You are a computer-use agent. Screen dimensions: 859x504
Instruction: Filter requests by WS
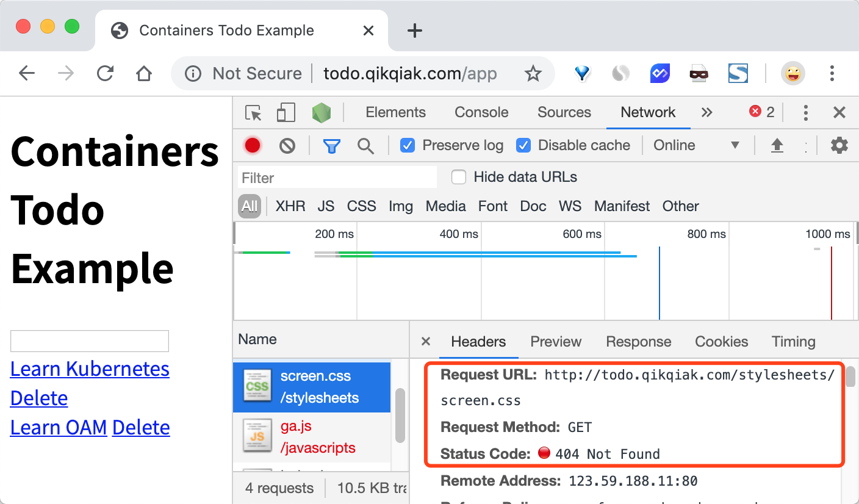570,206
